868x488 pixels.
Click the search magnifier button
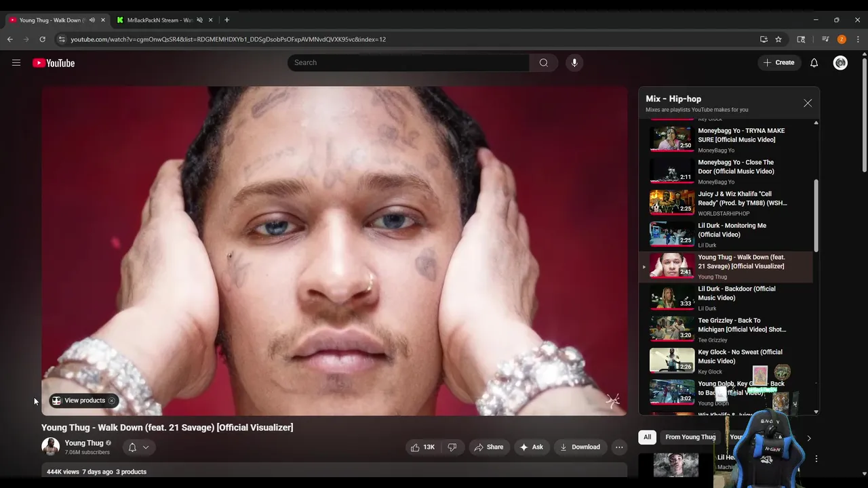coord(544,62)
